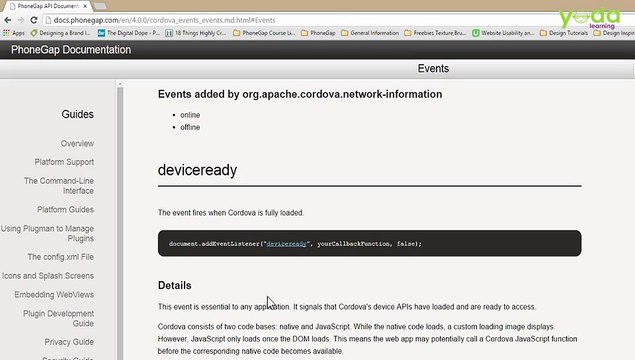Screen dimensions: 635x360
Task: Click the 'Events added by org.apache.cordova.network-information' heading
Action: (x=300, y=94)
